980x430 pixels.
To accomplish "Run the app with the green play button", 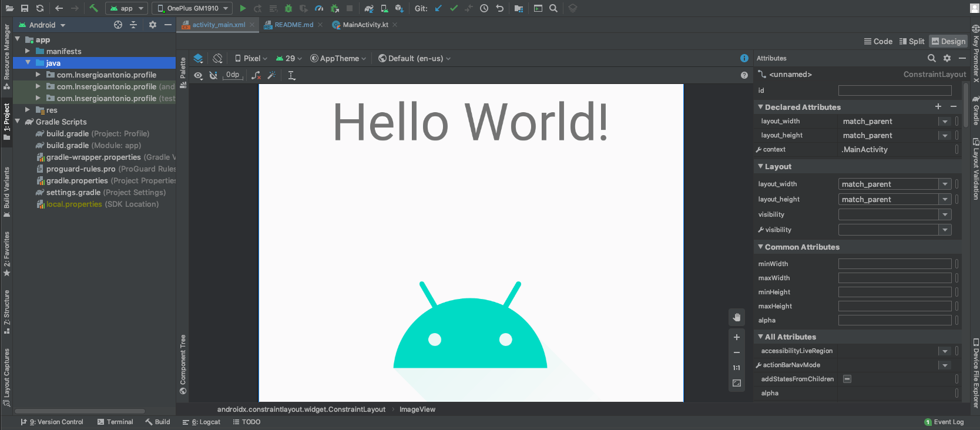I will 243,8.
